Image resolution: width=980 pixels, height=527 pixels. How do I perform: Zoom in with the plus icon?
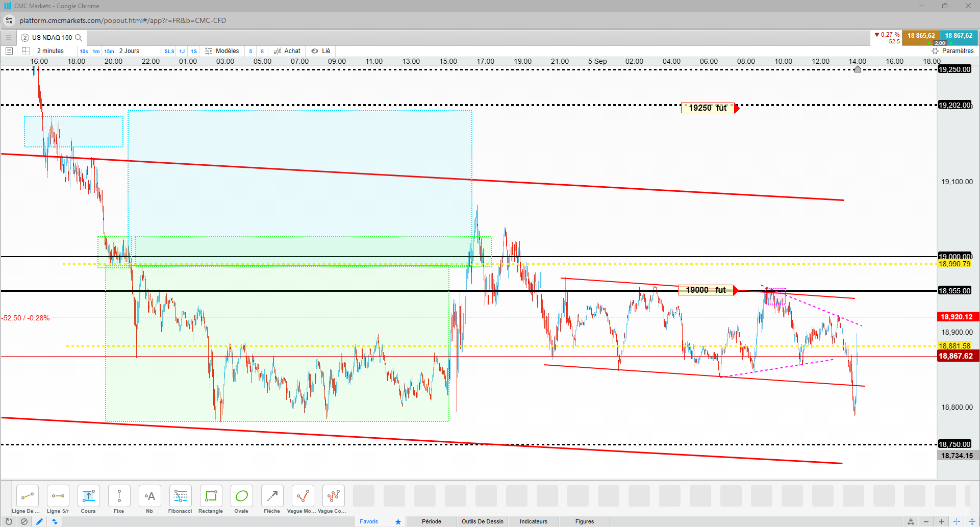(x=941, y=521)
